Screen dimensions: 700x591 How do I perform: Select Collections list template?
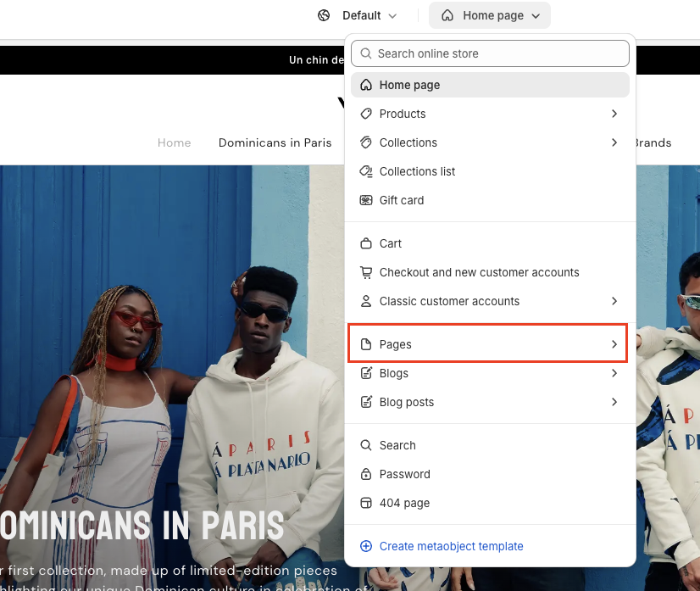pos(490,171)
